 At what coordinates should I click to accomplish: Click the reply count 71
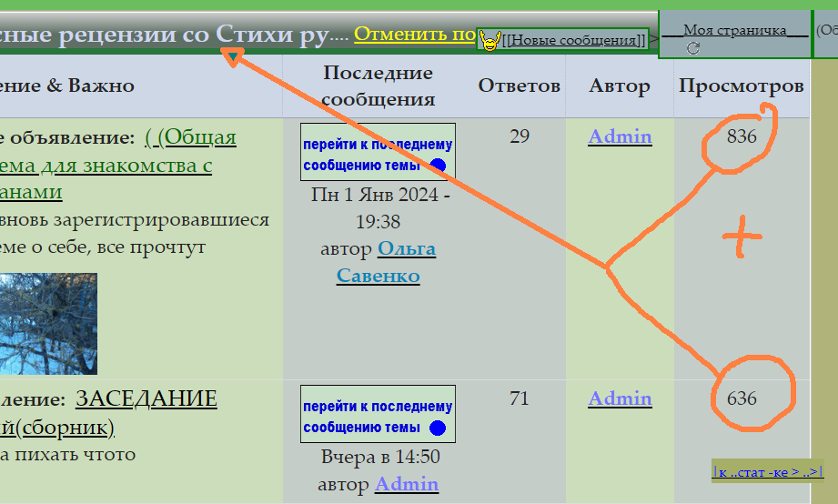(519, 398)
